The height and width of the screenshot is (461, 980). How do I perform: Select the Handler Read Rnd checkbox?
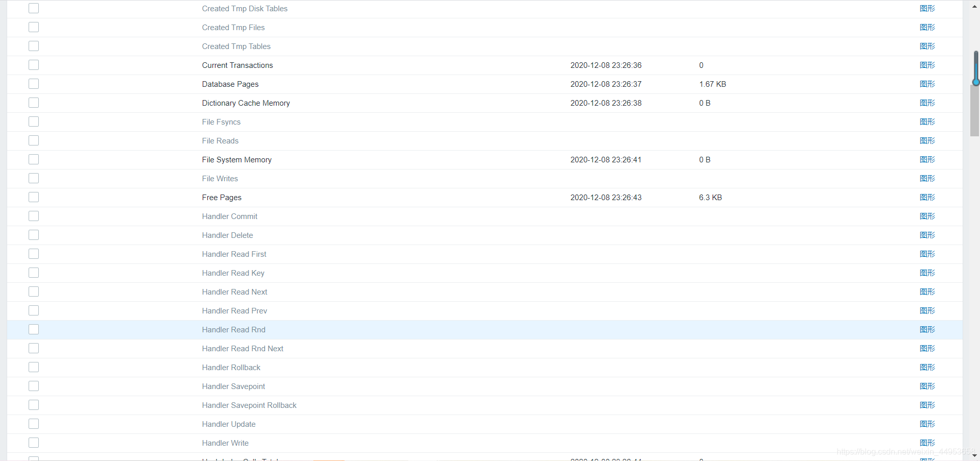(34, 329)
